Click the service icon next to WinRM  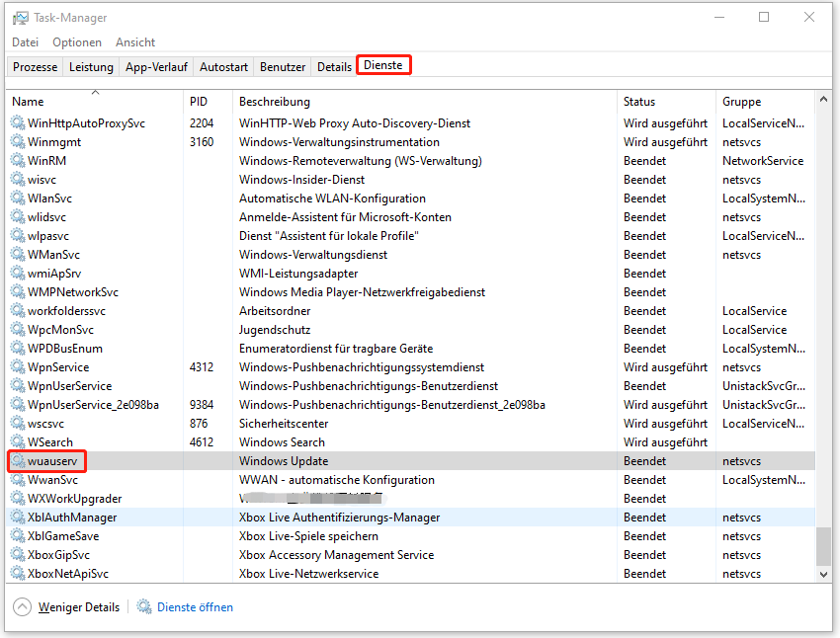[18, 160]
